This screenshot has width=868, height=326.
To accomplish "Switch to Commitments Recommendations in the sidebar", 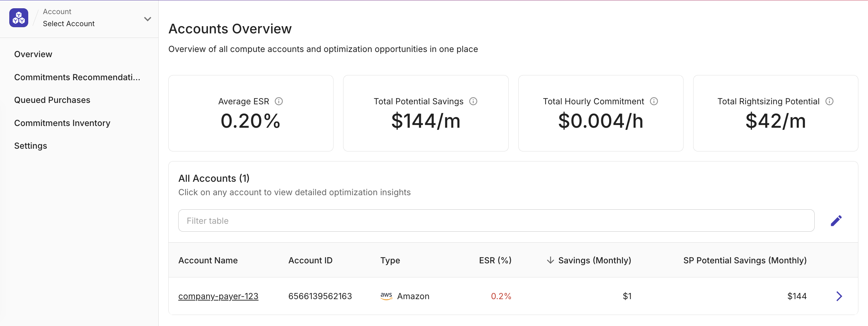I will tap(77, 77).
